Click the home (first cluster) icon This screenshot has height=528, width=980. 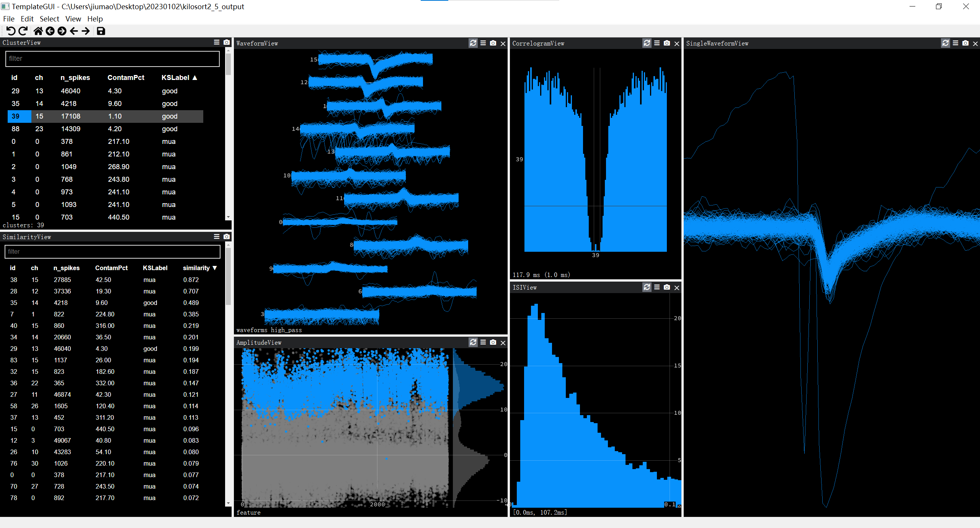[38, 31]
